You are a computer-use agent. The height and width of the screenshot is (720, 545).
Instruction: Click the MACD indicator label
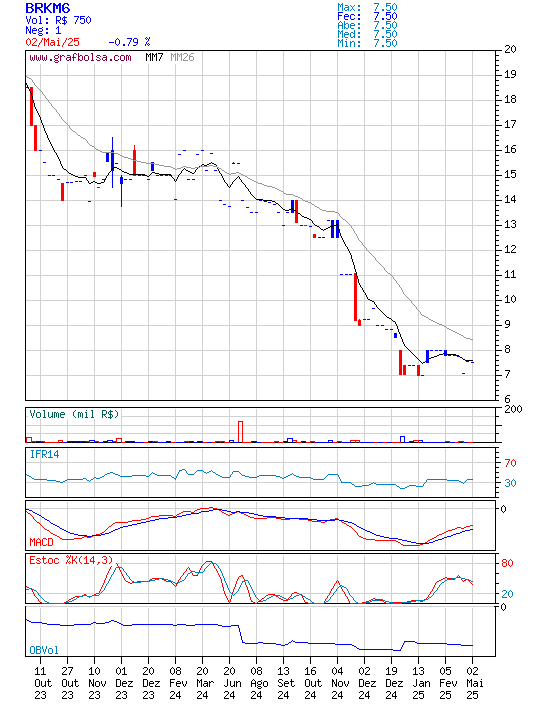coord(41,542)
